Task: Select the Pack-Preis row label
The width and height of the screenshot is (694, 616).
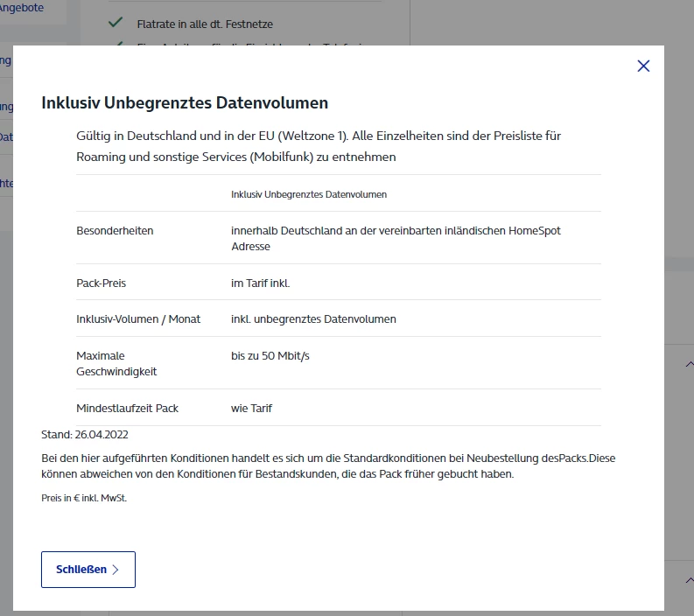Action: tap(108, 283)
